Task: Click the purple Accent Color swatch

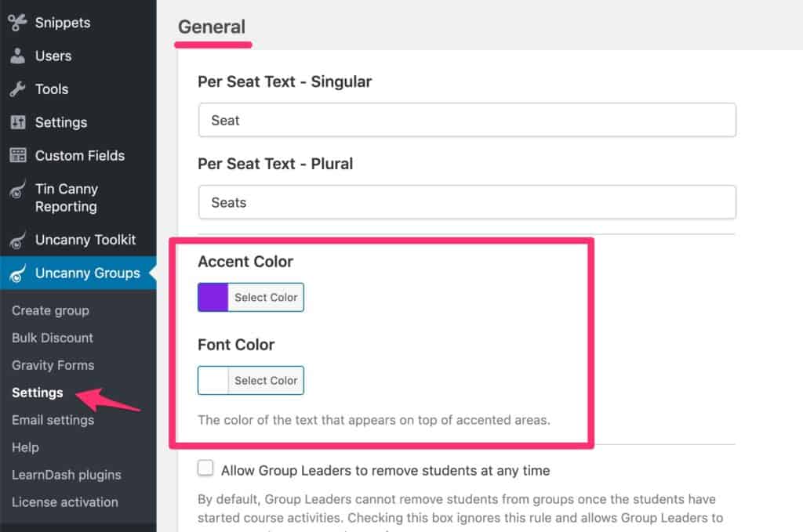Action: point(213,297)
